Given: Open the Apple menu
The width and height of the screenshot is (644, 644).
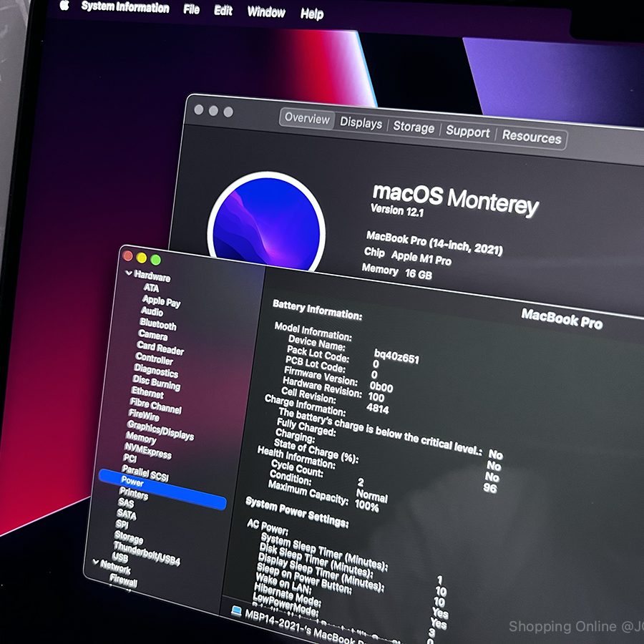Looking at the screenshot, I should tap(64, 5).
